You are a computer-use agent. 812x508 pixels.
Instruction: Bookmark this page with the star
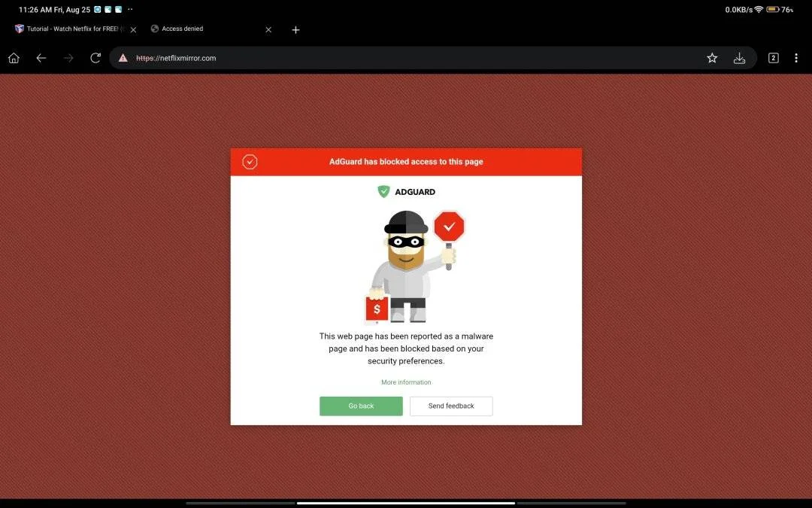[x=712, y=58]
